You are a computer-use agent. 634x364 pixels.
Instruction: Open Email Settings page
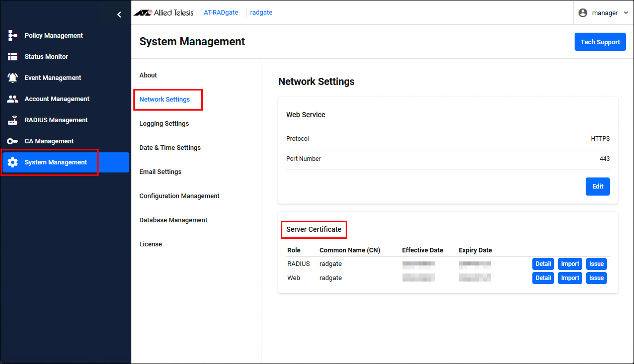pos(161,172)
